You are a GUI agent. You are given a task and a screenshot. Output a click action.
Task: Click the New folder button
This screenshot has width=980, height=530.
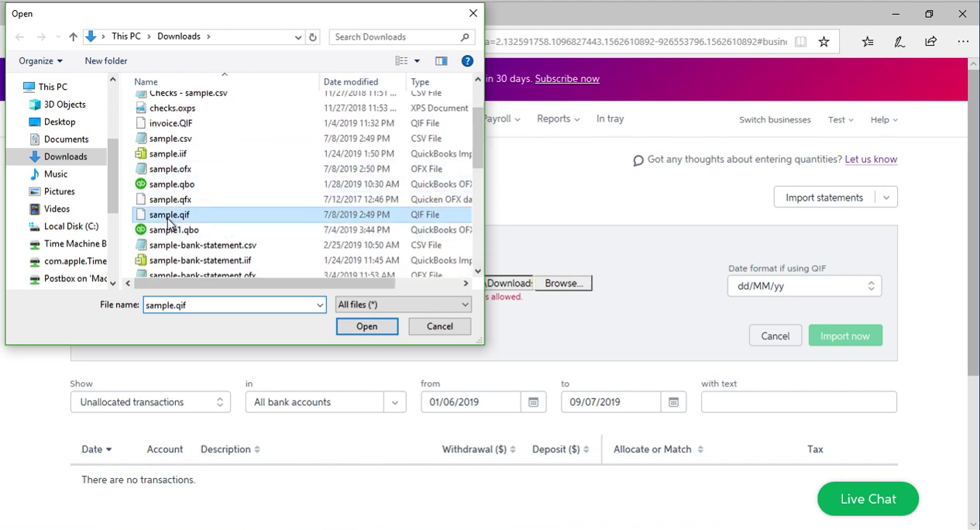coord(106,61)
